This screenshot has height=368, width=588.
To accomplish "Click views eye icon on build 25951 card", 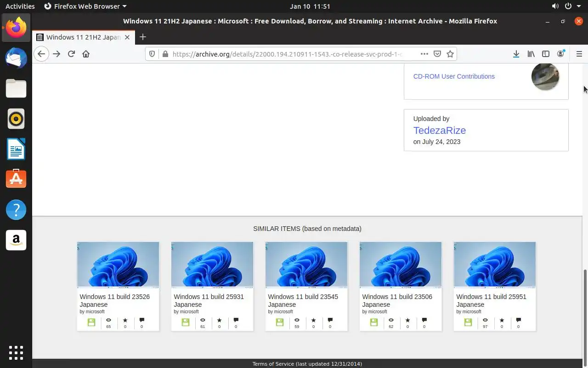I will 485,320.
